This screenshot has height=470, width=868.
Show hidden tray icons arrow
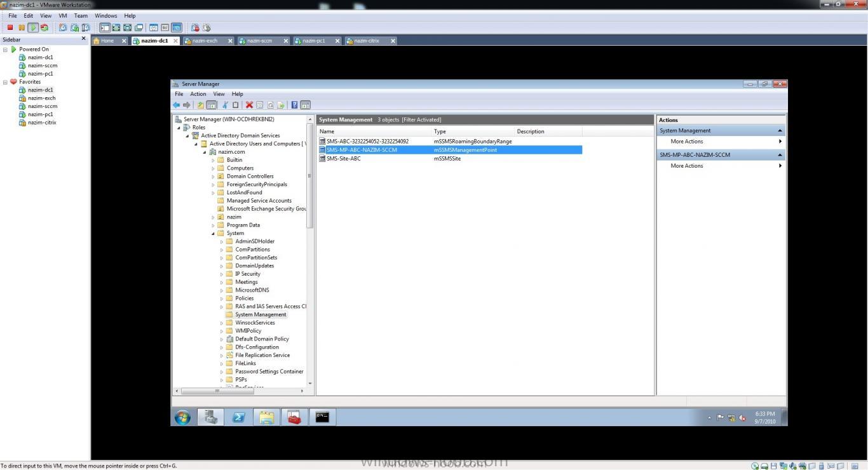pos(710,418)
